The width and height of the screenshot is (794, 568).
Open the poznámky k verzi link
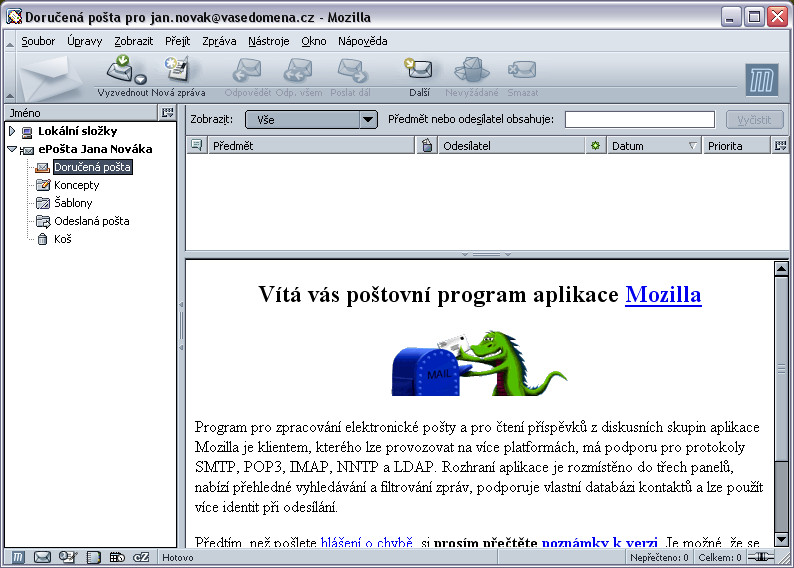(x=600, y=542)
